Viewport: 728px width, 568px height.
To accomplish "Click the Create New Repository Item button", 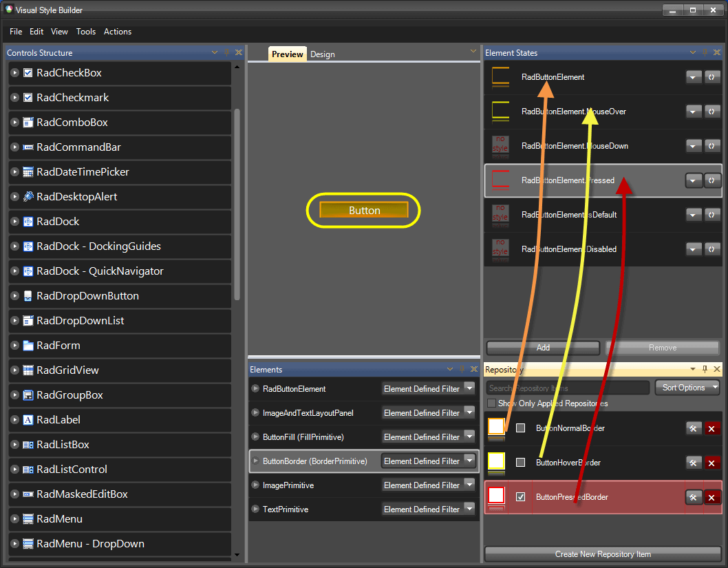I will [x=602, y=554].
